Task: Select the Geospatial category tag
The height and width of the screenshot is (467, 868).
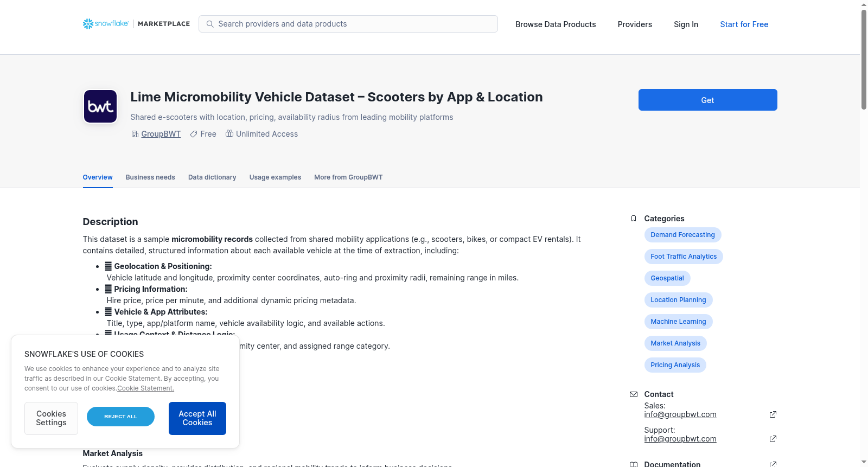Action: tap(667, 278)
